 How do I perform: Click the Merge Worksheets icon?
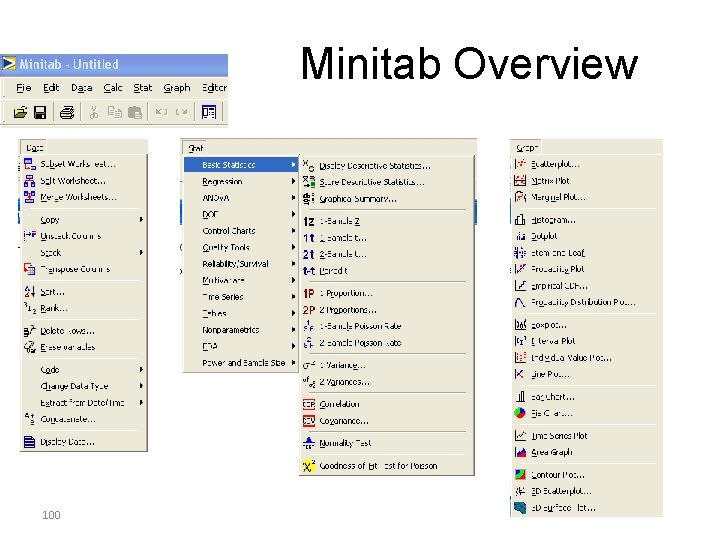[30, 197]
